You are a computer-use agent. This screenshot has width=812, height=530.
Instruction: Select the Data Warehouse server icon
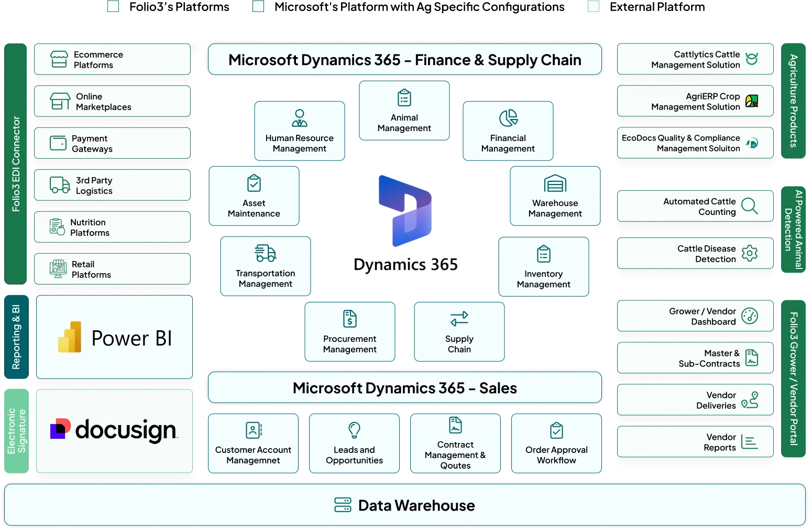(343, 505)
